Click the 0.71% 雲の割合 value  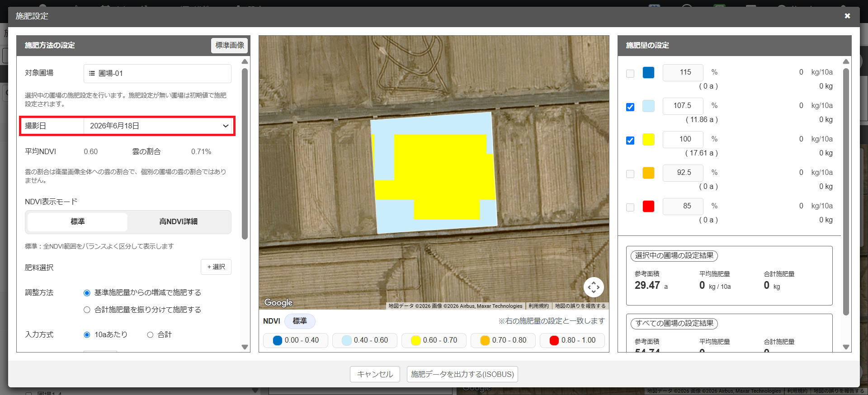click(201, 152)
